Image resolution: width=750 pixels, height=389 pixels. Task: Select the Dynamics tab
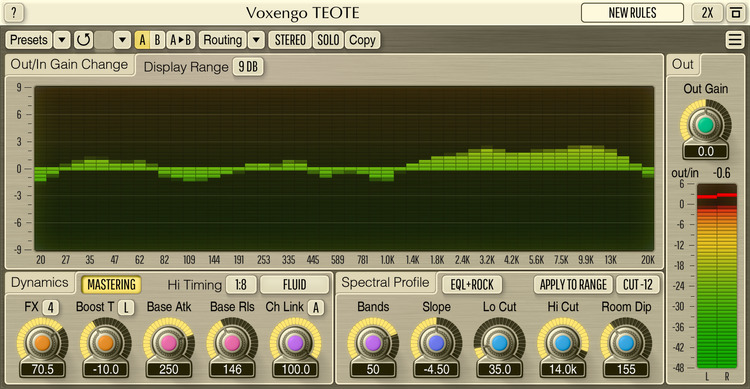pyautogui.click(x=40, y=282)
